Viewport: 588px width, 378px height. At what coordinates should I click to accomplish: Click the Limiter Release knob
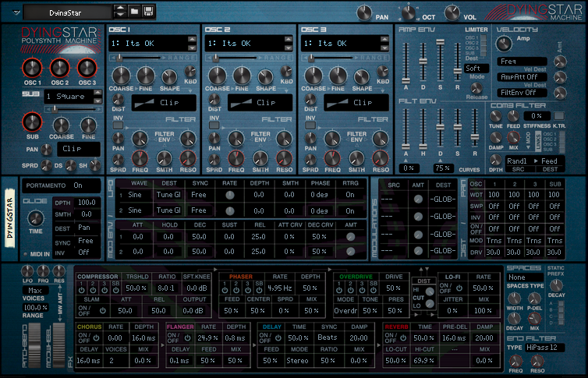476,88
